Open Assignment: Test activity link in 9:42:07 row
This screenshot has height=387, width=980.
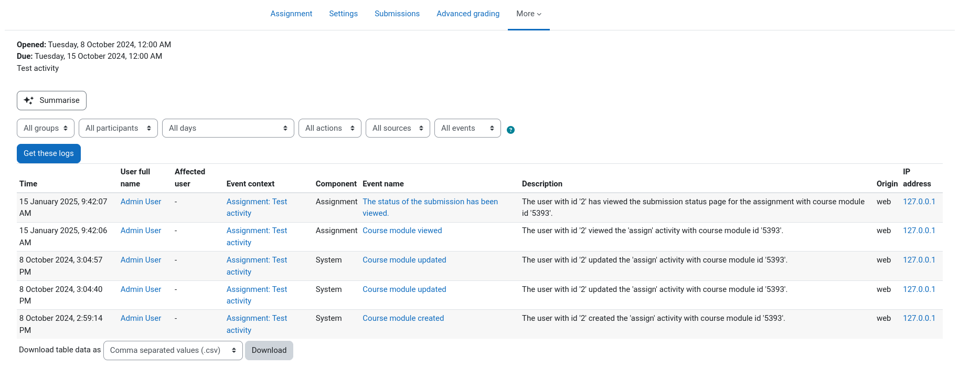pos(257,207)
